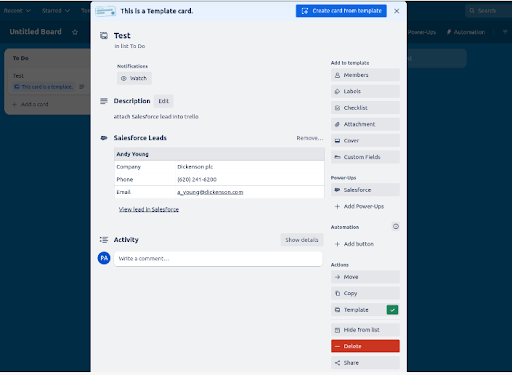Open the Salesforce Power-Up
Screen dimensions: 512x375
pos(365,190)
